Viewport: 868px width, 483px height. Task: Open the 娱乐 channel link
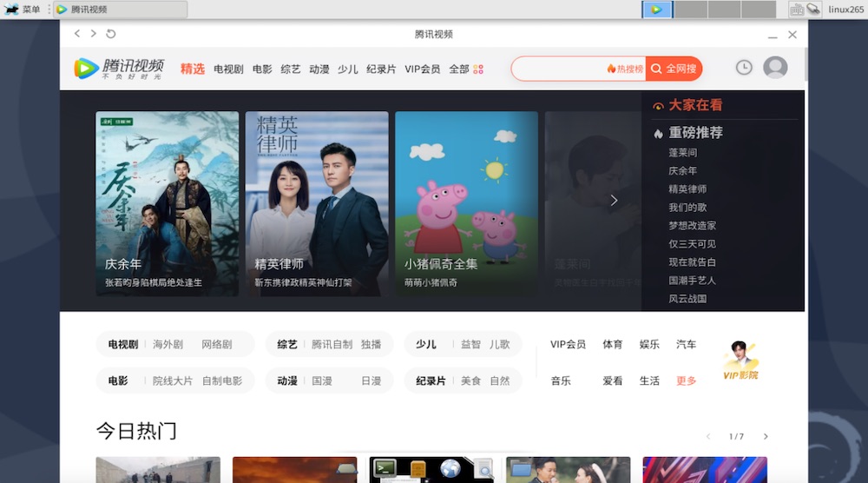[649, 345]
